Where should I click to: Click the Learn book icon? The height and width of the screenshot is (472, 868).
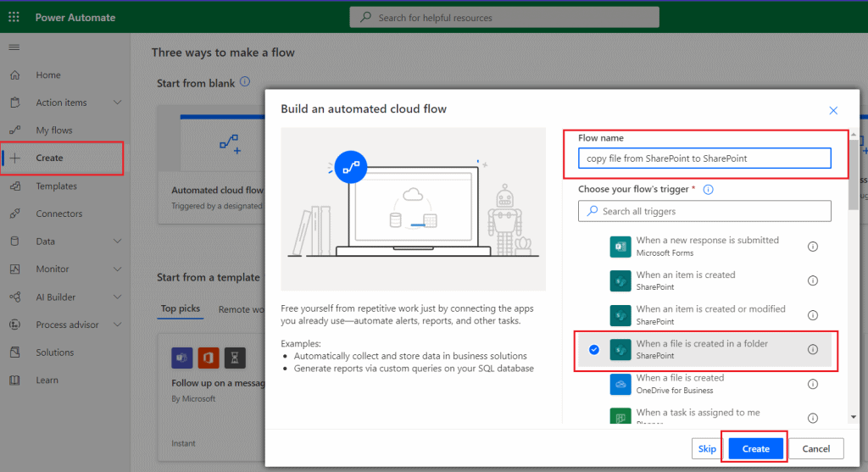point(15,380)
